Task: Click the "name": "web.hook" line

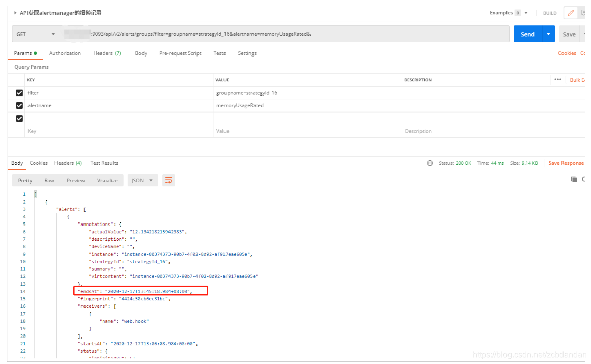Action: click(x=124, y=321)
